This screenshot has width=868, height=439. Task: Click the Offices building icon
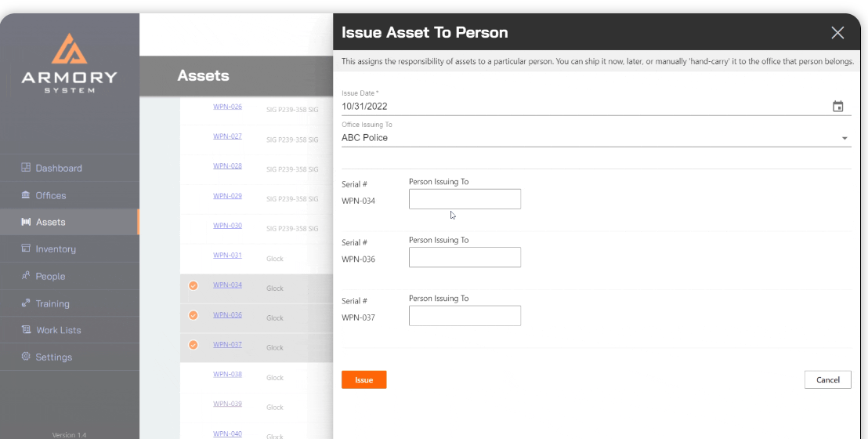click(26, 195)
